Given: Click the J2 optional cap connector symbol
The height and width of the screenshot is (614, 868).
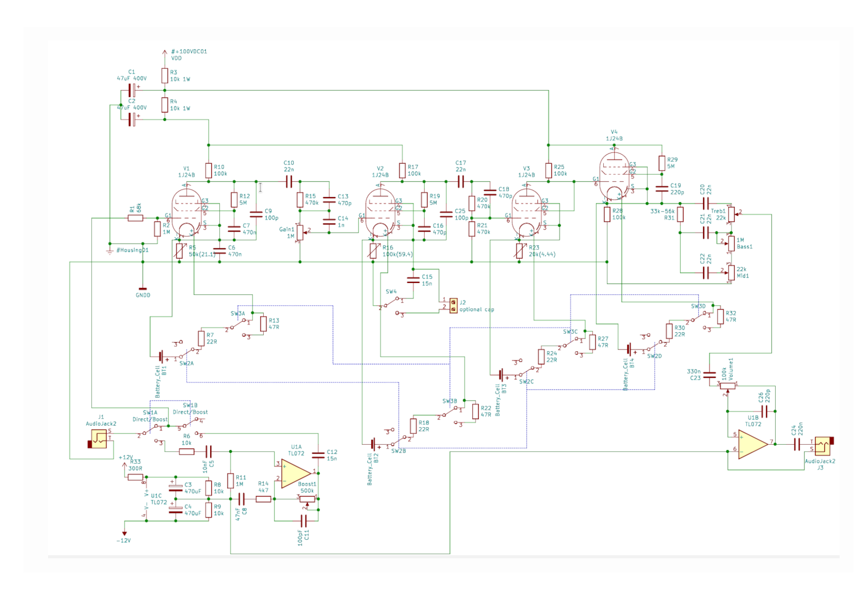Looking at the screenshot, I should point(453,305).
